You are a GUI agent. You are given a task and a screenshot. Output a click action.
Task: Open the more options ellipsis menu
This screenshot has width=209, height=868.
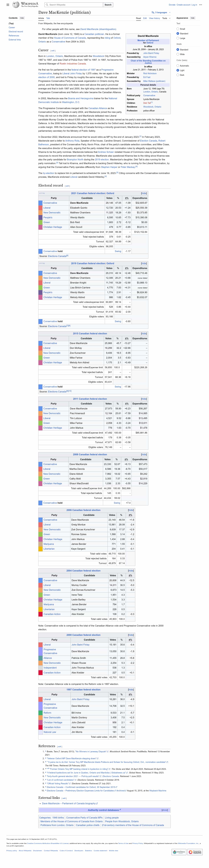pos(201,5)
